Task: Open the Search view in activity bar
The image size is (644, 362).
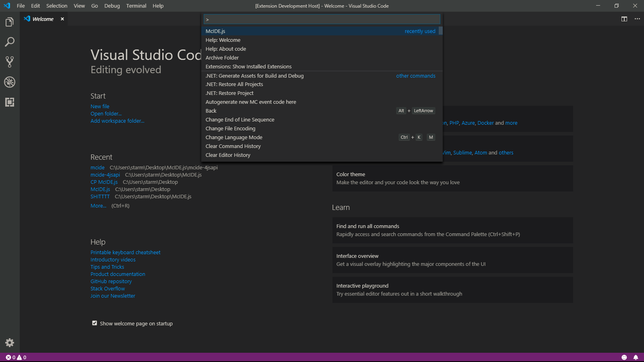Action: point(10,42)
